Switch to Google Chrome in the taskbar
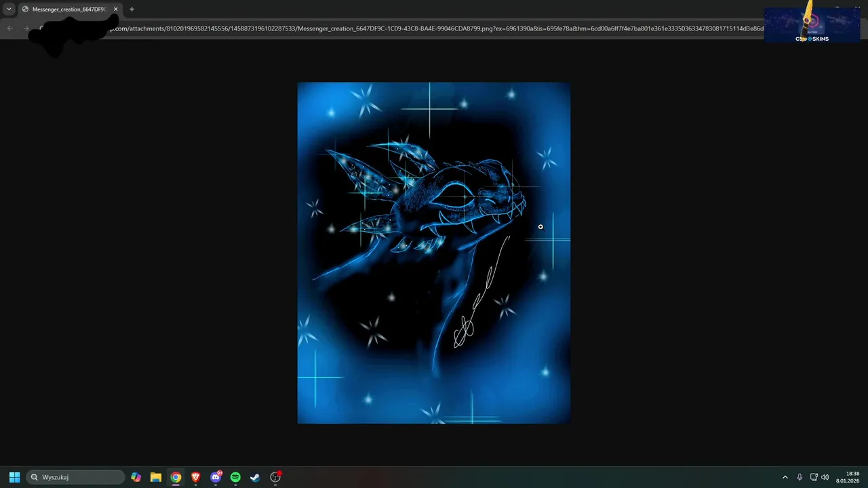This screenshot has height=488, width=868. [x=176, y=477]
